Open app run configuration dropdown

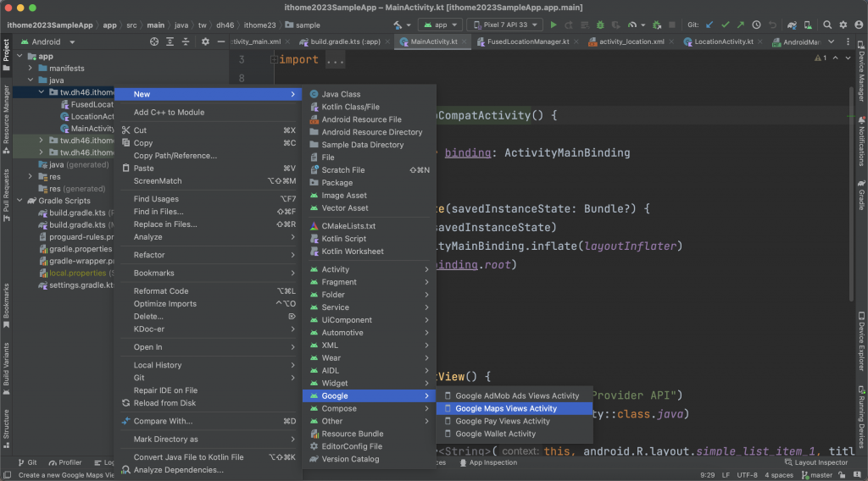coord(441,25)
